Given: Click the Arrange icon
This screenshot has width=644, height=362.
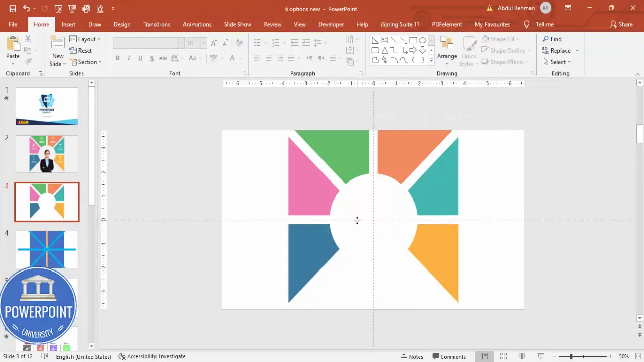Looking at the screenshot, I should coord(447,43).
